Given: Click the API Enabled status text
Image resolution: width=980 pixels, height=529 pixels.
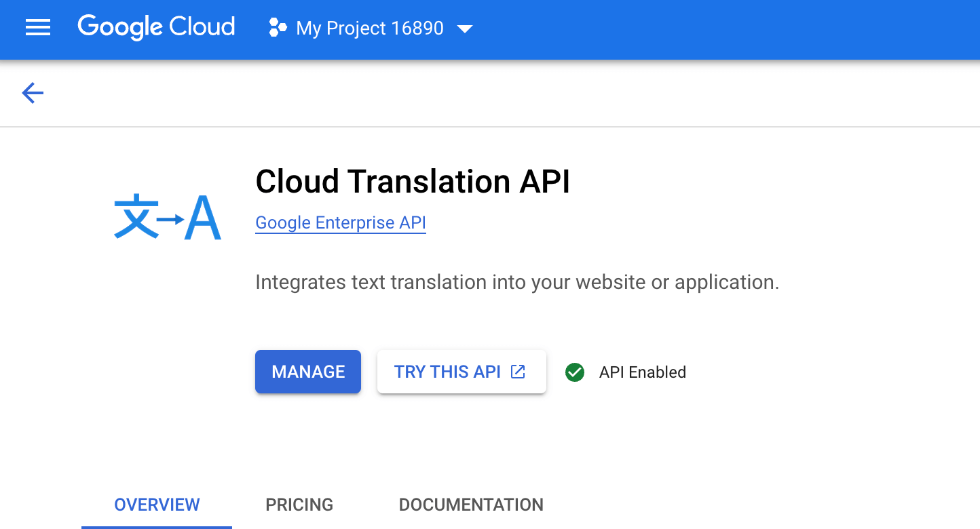Looking at the screenshot, I should [643, 372].
